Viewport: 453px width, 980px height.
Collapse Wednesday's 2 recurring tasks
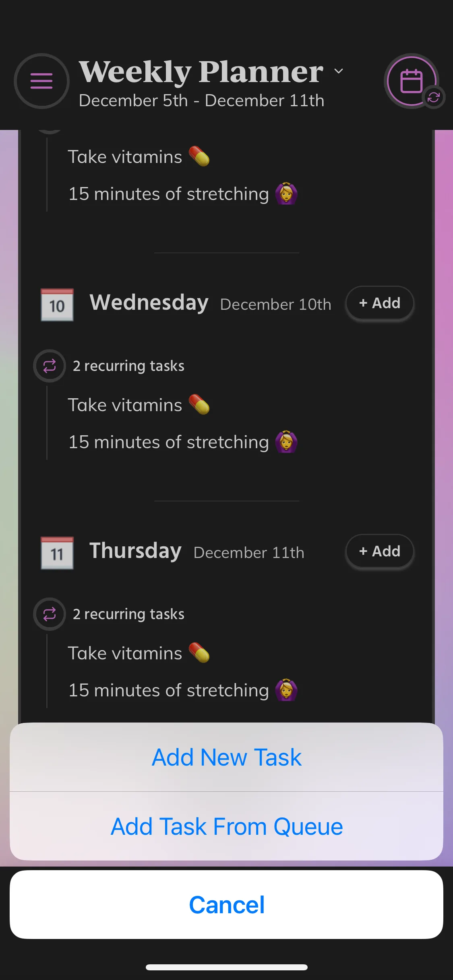click(128, 366)
